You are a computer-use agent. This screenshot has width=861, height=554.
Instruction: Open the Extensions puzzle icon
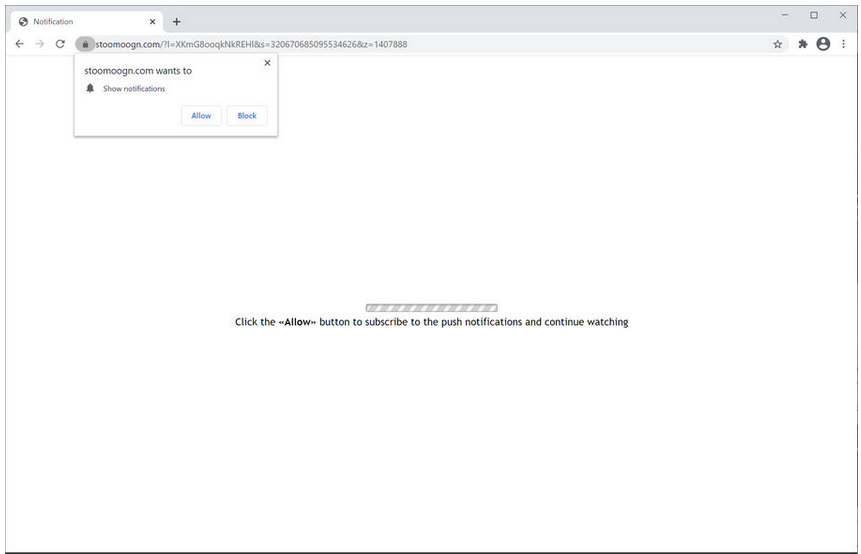pyautogui.click(x=802, y=44)
